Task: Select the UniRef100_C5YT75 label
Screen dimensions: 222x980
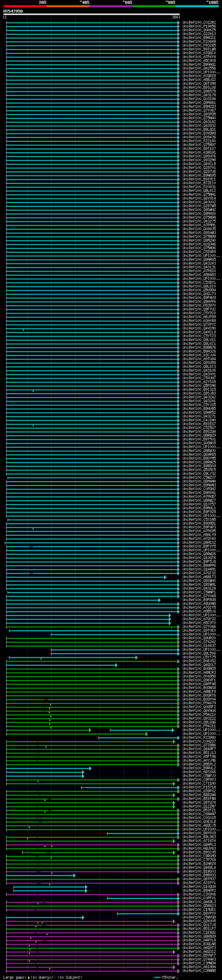Action: [x=199, y=657]
